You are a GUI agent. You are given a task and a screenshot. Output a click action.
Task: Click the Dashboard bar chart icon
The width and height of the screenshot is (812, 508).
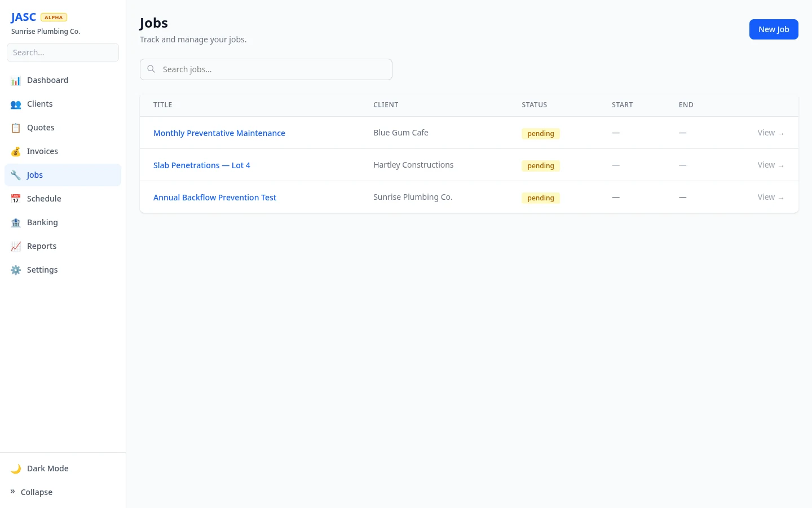pos(16,81)
